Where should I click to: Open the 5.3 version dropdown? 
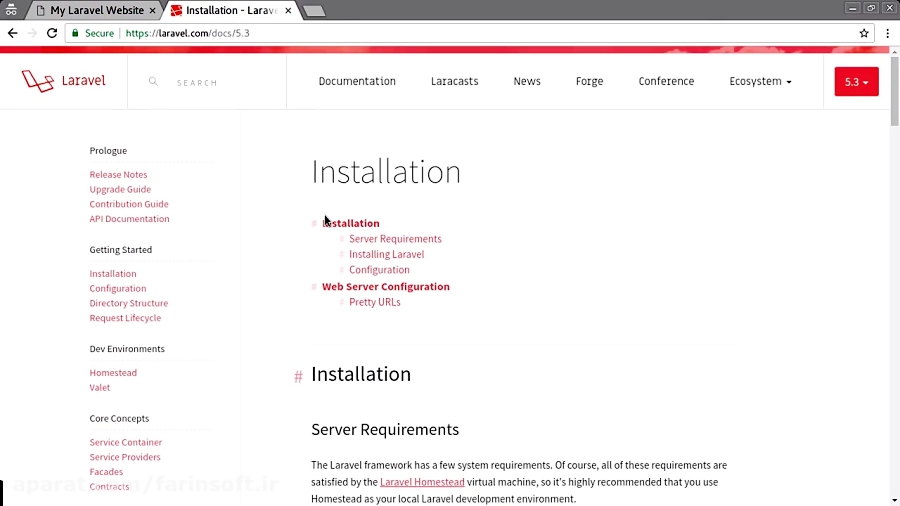pos(856,82)
